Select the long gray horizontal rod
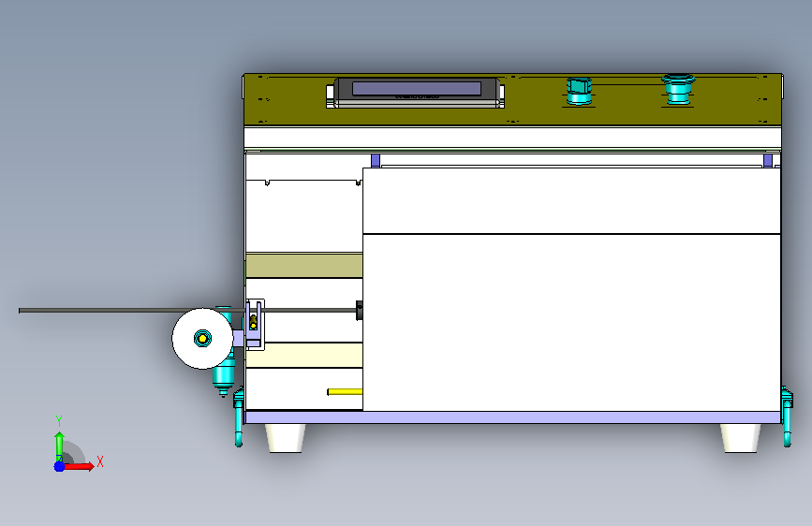 (x=186, y=311)
